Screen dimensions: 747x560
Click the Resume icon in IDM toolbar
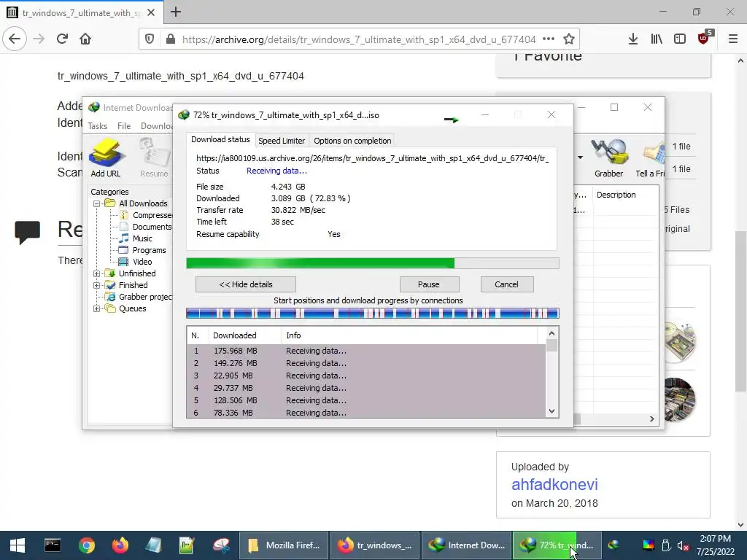(154, 157)
